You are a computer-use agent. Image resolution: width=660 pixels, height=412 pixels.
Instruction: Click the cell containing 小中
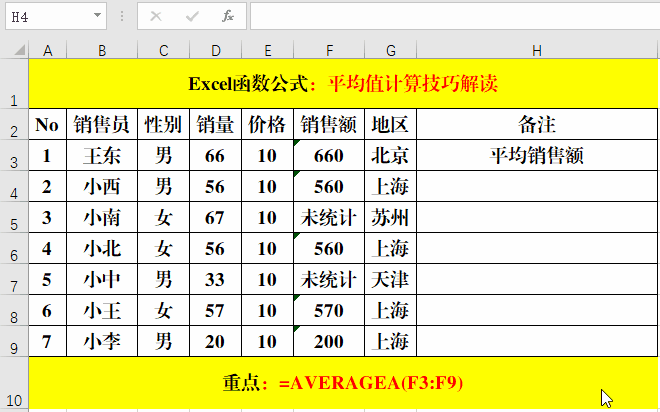(102, 279)
